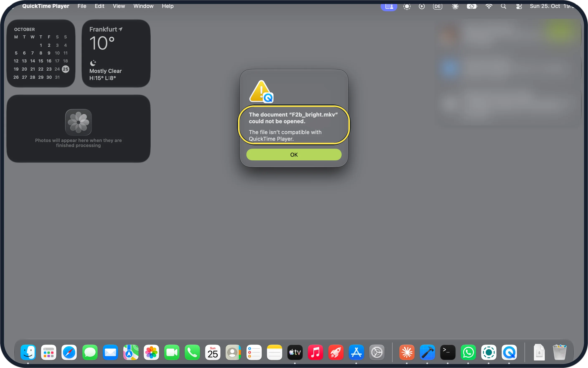Screen dimensions: 588x368
Task: Click the OCTOBER heading in calendar widget
Action: pos(24,29)
